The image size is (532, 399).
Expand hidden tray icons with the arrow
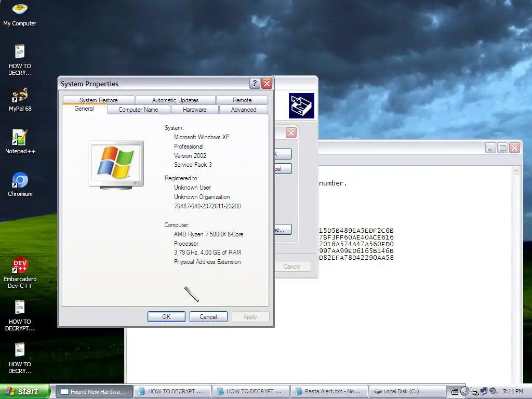[x=464, y=392]
